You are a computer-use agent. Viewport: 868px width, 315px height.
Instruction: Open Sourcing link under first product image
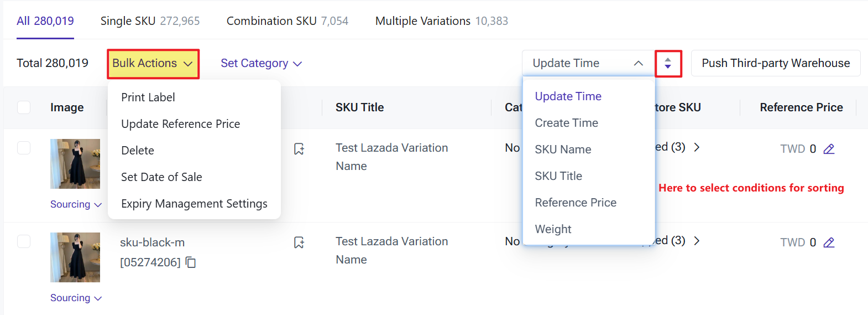(76, 204)
